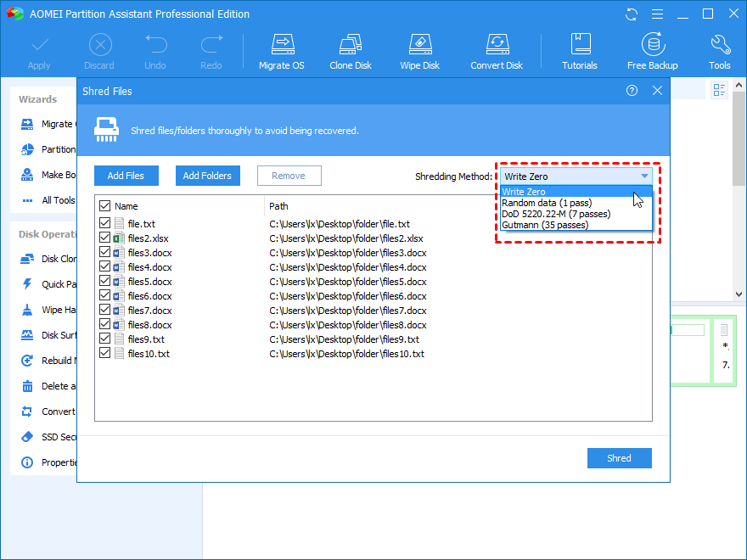
Task: Click the Free Backup toolbar icon
Action: click(653, 44)
